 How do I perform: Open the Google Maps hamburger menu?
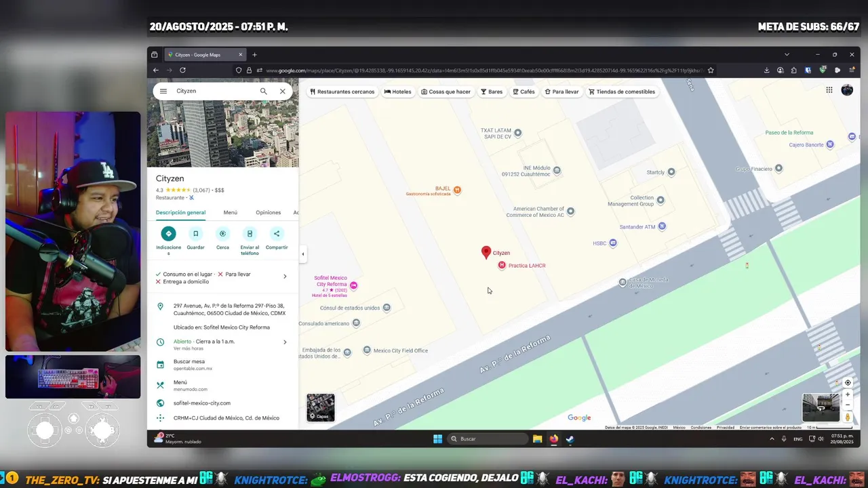pos(163,91)
